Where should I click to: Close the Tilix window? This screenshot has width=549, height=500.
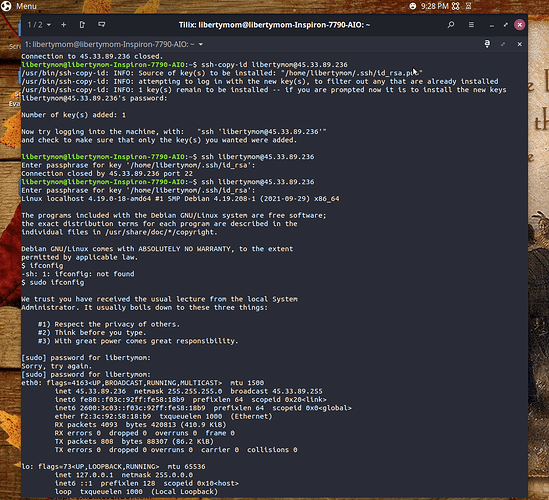[520, 25]
